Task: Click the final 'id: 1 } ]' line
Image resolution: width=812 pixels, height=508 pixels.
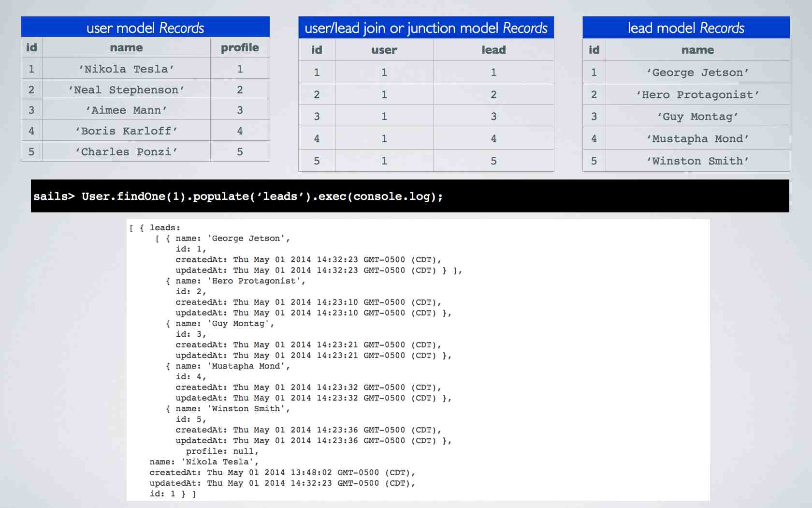Action: (x=173, y=493)
